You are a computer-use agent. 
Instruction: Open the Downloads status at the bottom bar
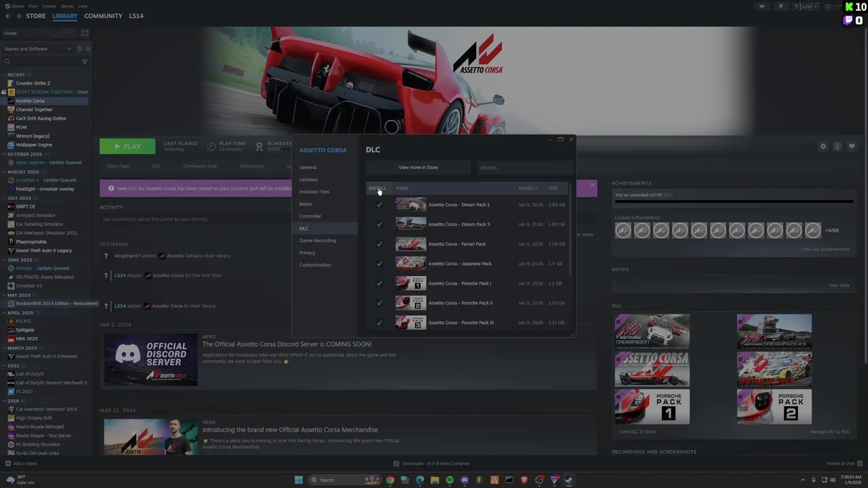click(x=431, y=464)
